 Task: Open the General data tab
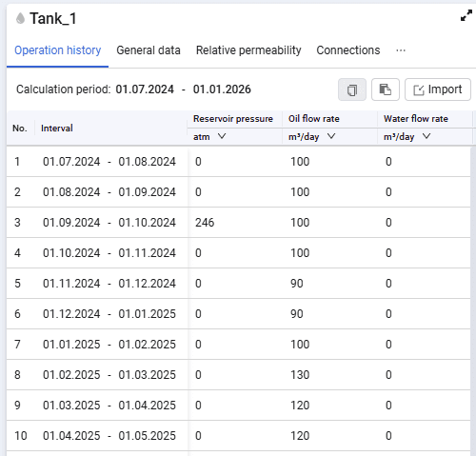click(x=149, y=50)
